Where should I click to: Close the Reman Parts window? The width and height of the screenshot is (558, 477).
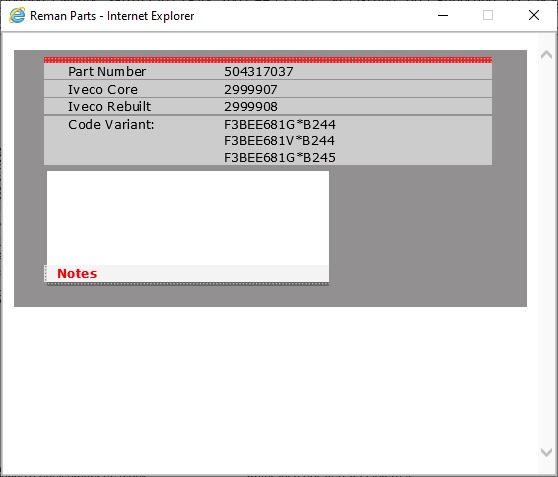click(534, 15)
